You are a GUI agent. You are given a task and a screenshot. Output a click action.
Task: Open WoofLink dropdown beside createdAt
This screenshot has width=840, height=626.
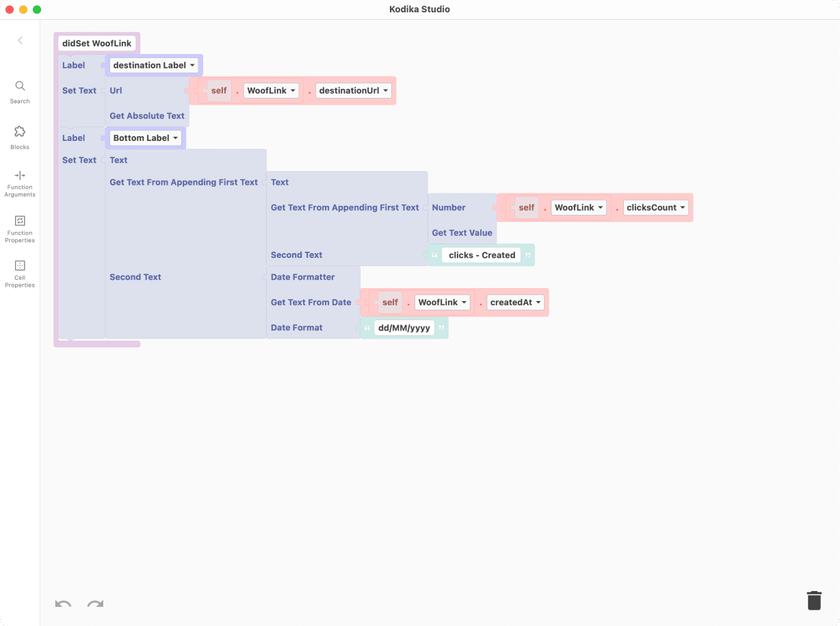click(x=442, y=302)
